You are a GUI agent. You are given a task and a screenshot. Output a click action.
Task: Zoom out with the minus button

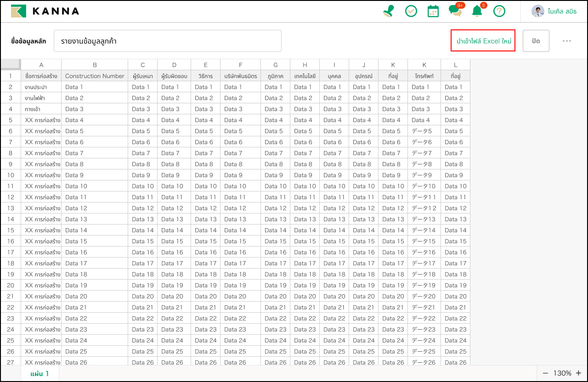[545, 373]
